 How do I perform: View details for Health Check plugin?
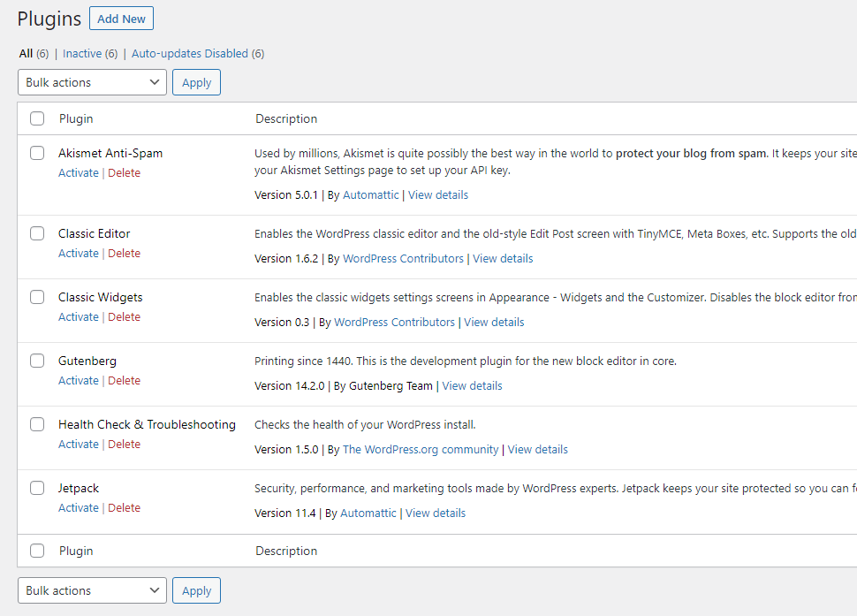tap(537, 449)
